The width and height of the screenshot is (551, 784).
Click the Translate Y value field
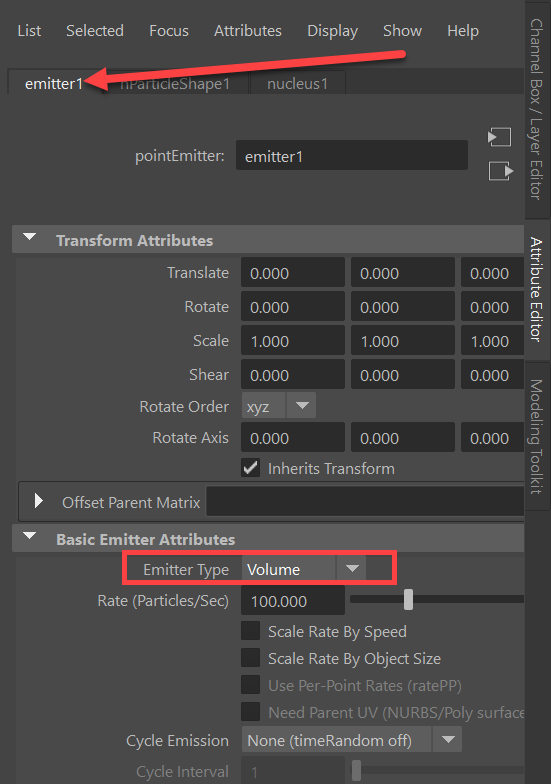(x=403, y=273)
